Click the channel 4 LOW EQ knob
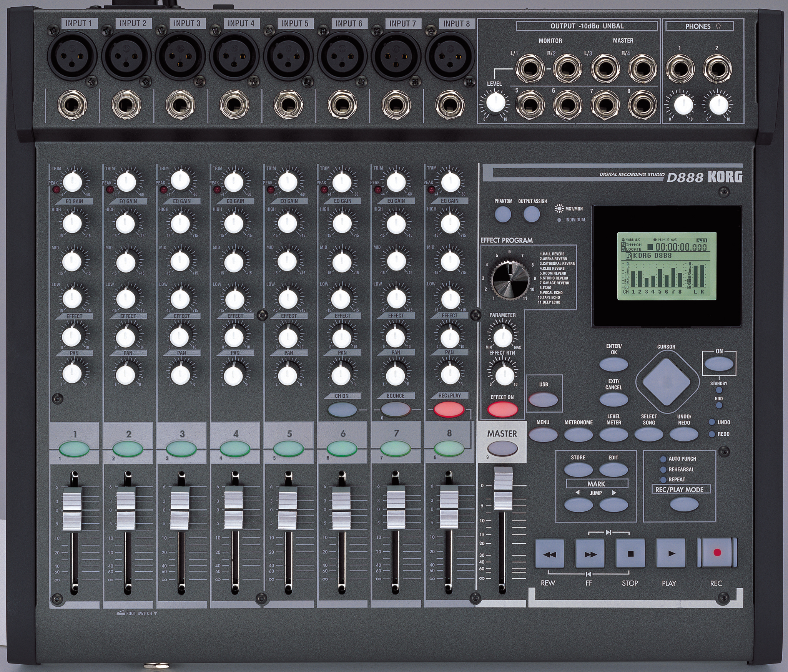The width and height of the screenshot is (788, 672). pos(234,299)
